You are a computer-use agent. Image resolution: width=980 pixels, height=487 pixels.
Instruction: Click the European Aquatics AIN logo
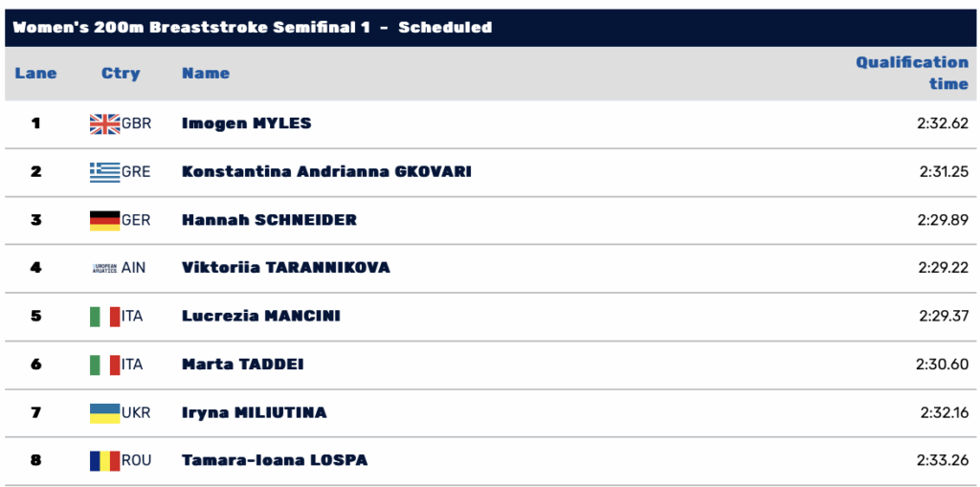pos(104,268)
